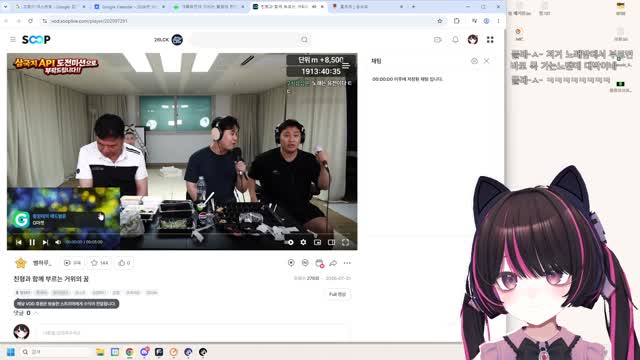640x360 pixels.
Task: Open the notifications bell
Action: [456, 40]
